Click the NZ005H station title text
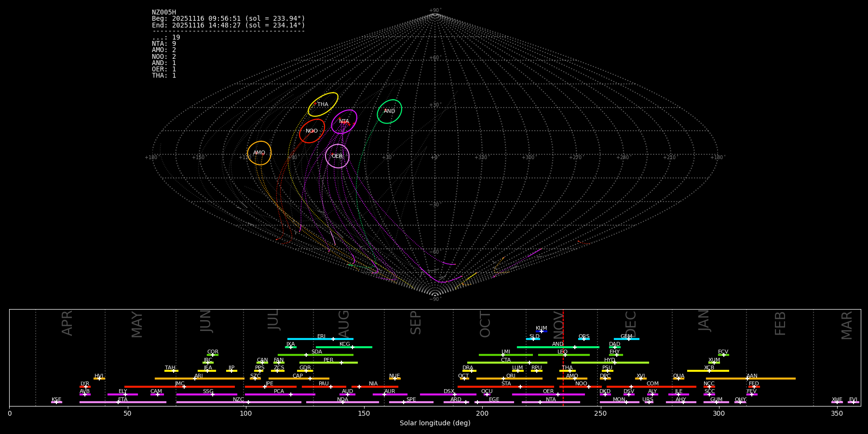Image resolution: width=868 pixels, height=434 pixels. (164, 13)
